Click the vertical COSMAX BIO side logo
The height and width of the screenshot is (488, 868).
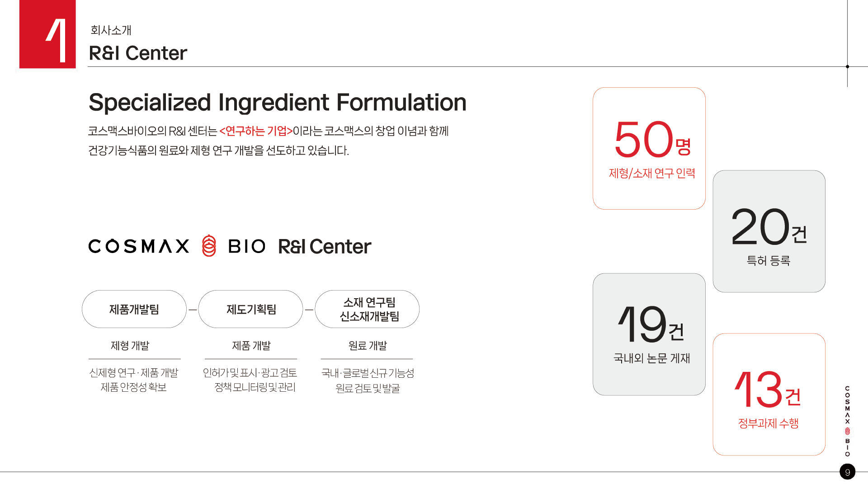[847, 421]
